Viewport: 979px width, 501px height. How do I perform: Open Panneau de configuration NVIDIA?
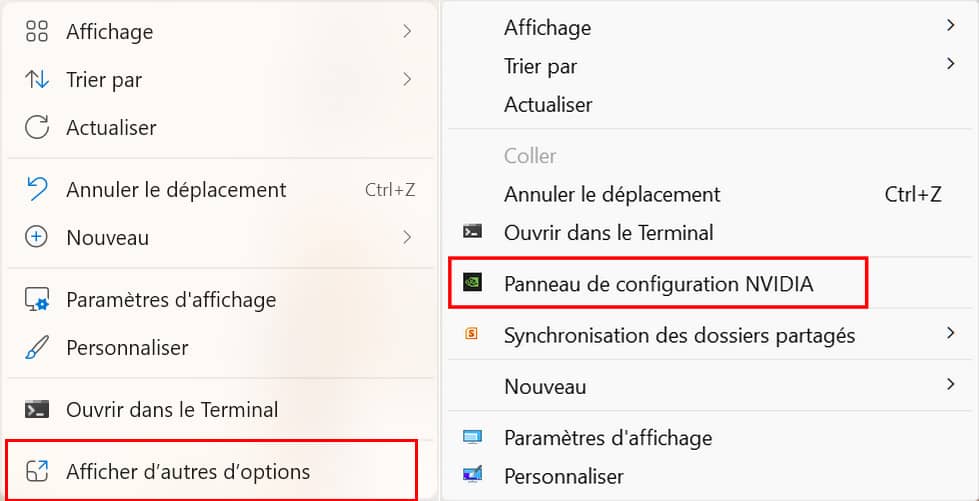[x=658, y=284]
